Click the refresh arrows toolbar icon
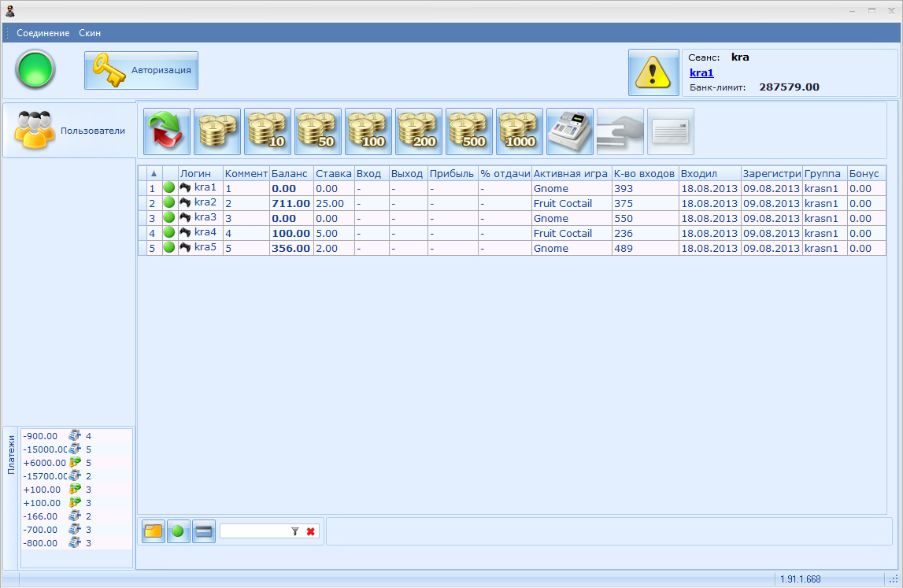 [167, 131]
